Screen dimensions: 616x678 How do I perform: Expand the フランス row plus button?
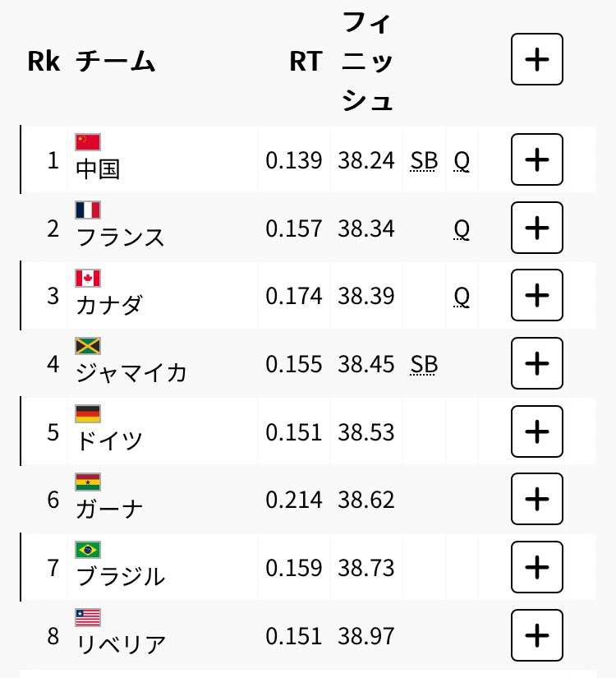pyautogui.click(x=537, y=228)
